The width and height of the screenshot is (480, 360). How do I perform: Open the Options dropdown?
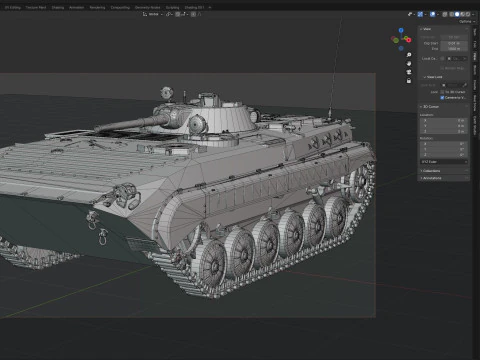(467, 22)
